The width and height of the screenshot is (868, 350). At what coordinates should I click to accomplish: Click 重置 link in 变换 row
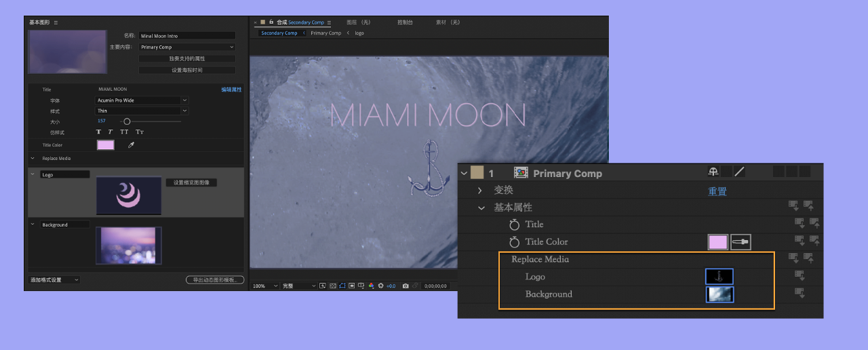pyautogui.click(x=717, y=191)
